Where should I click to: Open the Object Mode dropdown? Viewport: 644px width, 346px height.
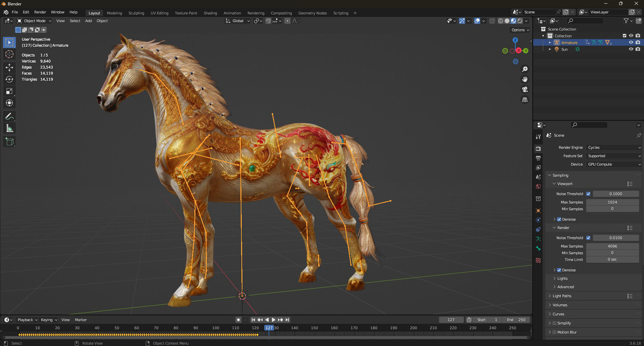(34, 21)
